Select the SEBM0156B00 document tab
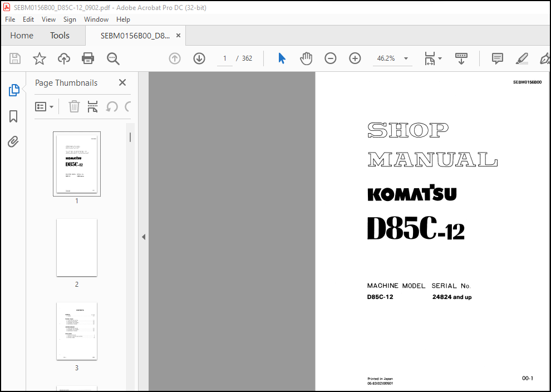Image resolution: width=551 pixels, height=392 pixels. pyautogui.click(x=135, y=36)
